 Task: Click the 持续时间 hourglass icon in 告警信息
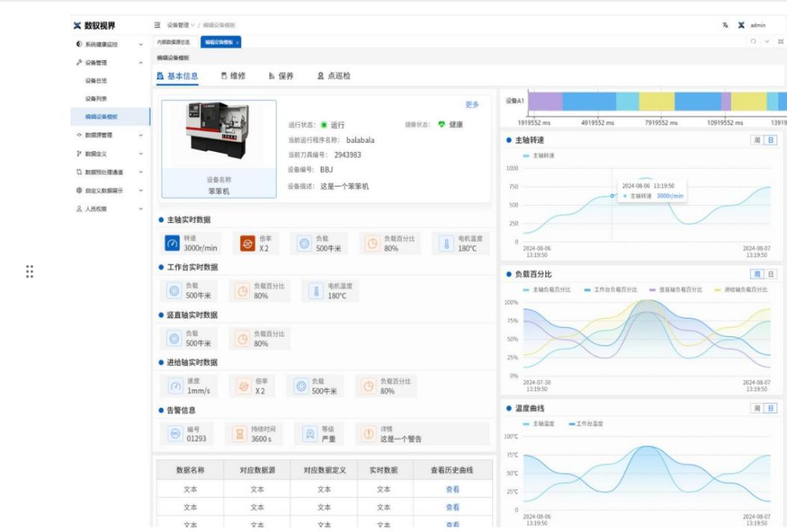point(239,434)
